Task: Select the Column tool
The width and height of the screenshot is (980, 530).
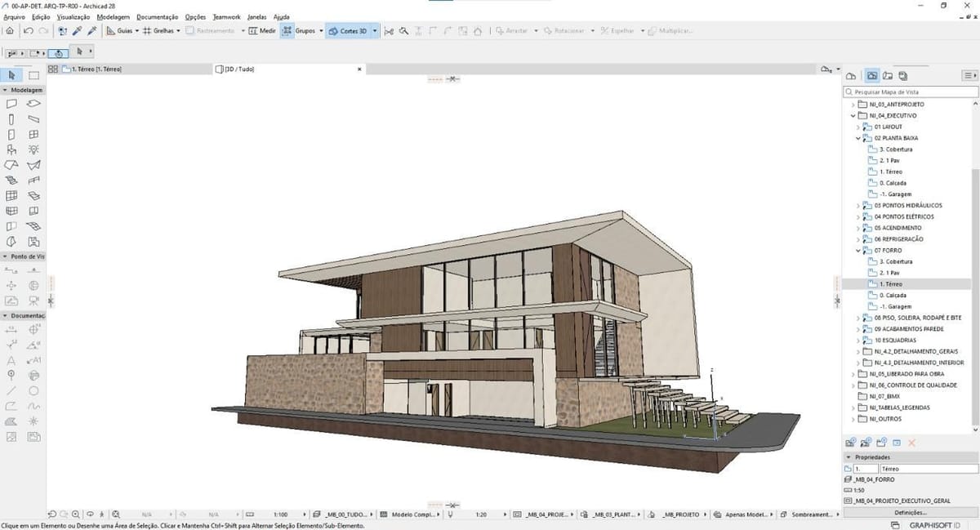Action: point(11,119)
